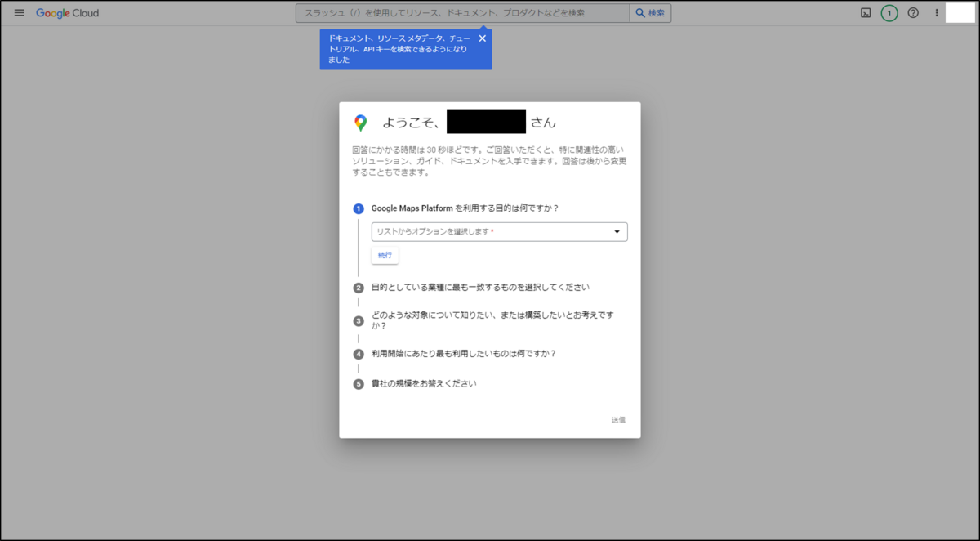Click the step 5 number circle
This screenshot has height=541, width=980.
pos(359,384)
